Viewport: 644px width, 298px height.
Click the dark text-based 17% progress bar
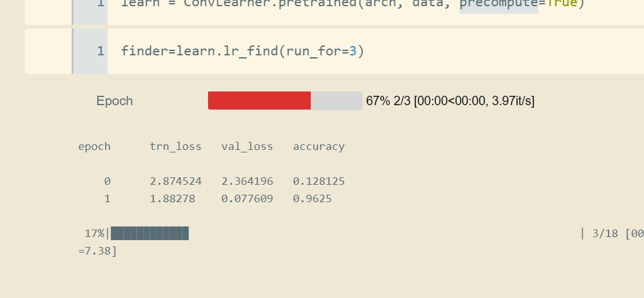149,234
